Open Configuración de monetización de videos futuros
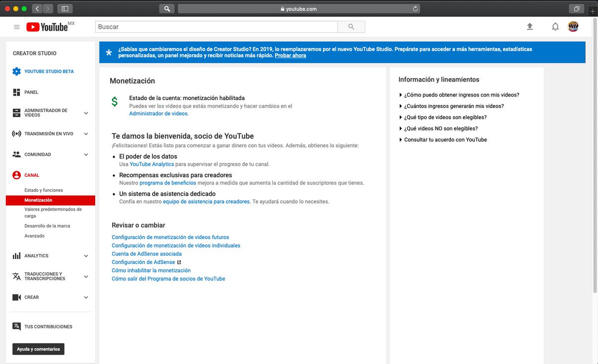This screenshot has width=598, height=364. click(170, 238)
